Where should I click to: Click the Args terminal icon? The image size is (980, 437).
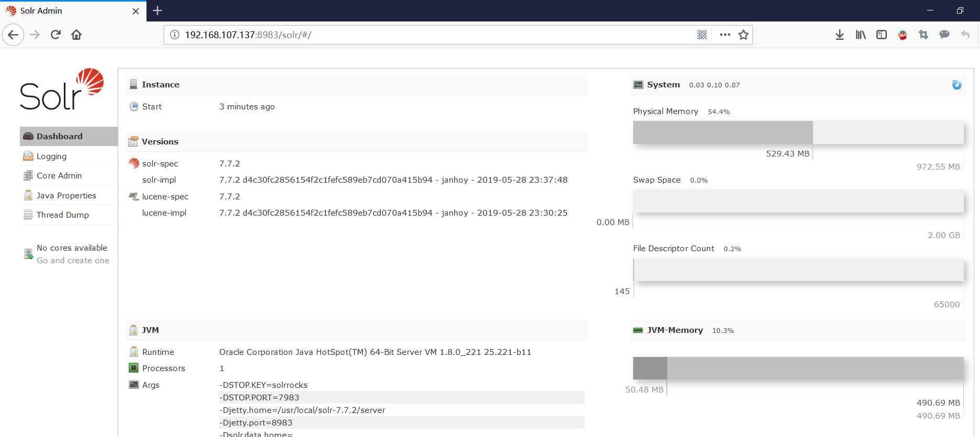134,385
